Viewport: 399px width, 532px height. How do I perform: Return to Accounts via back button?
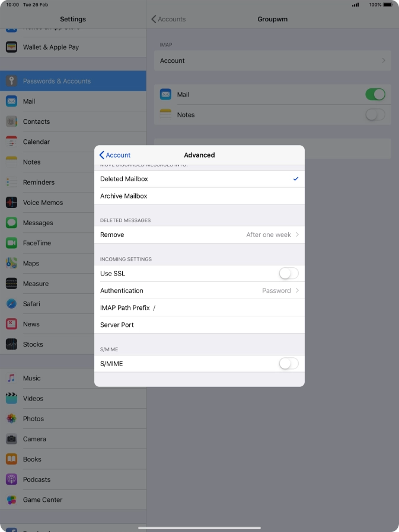tap(168, 20)
